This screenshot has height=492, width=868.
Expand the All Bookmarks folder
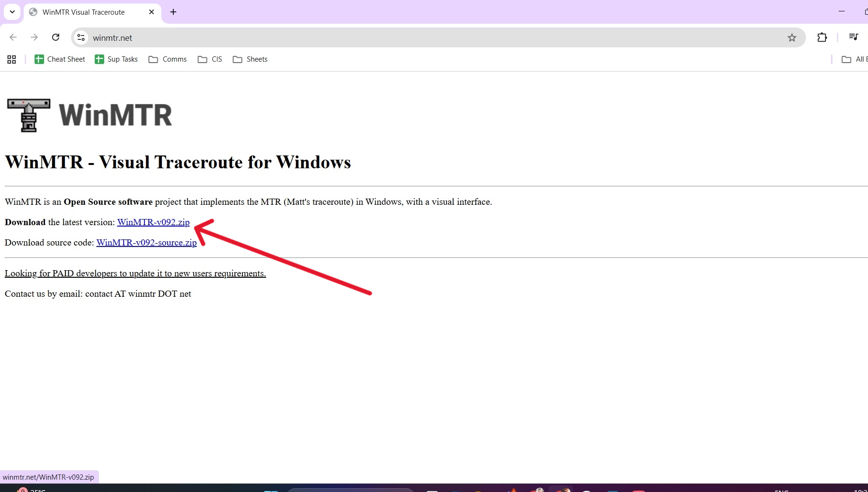(847, 59)
